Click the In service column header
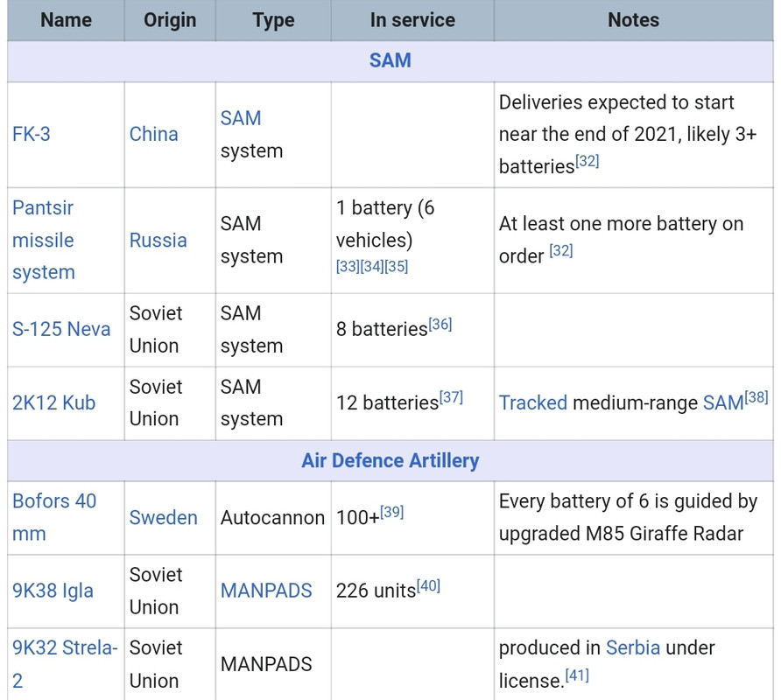Screen dimensions: 781x700 [x=412, y=20]
